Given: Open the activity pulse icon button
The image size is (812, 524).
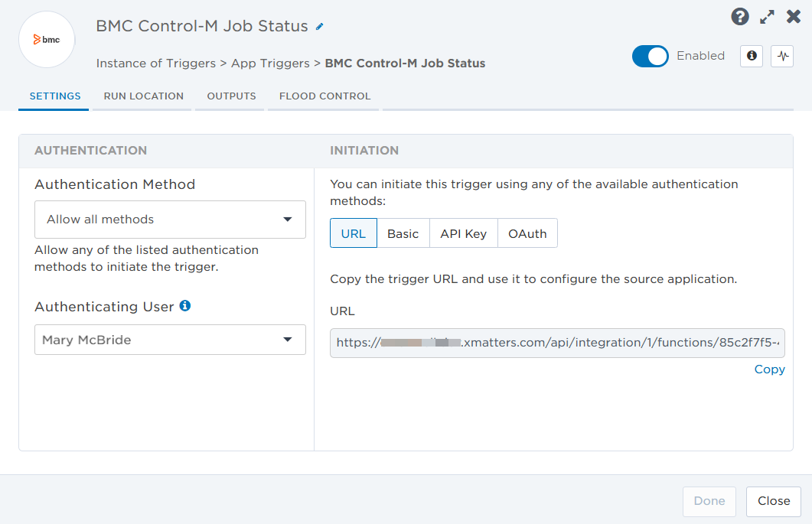Looking at the screenshot, I should [782, 56].
